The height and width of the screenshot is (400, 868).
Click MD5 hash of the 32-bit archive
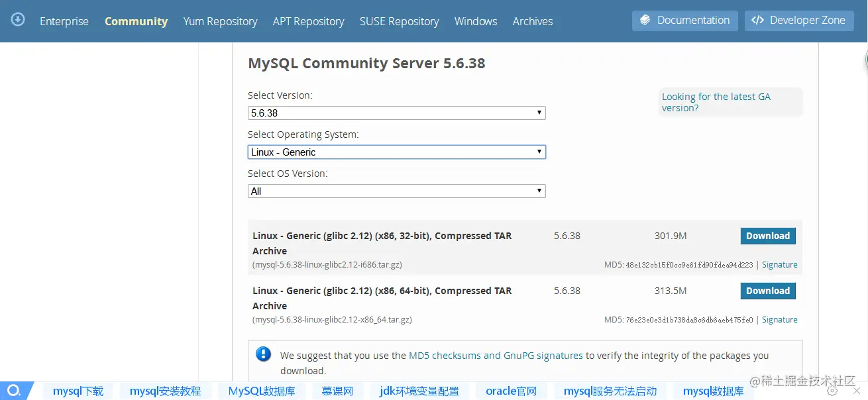(x=689, y=265)
